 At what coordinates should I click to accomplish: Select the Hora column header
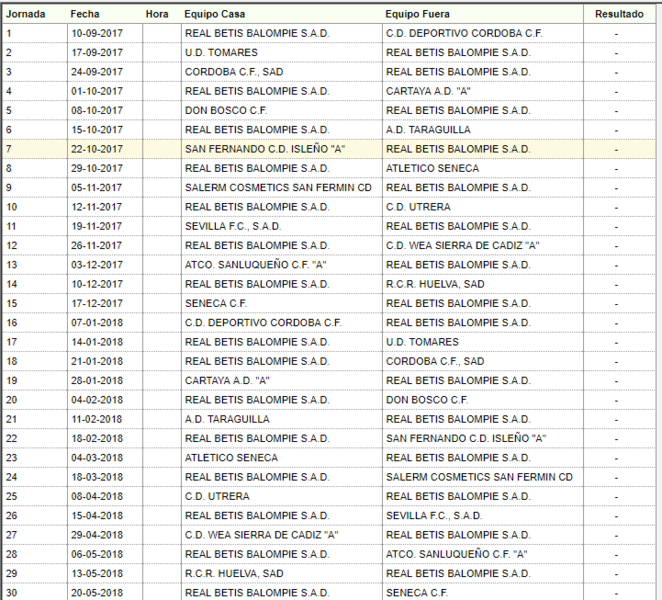pyautogui.click(x=157, y=14)
